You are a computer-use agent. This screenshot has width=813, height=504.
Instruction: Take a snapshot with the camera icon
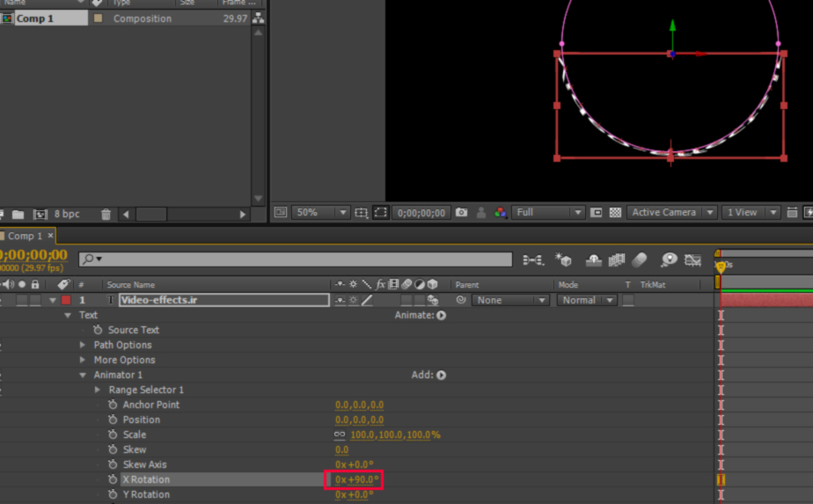coord(461,213)
